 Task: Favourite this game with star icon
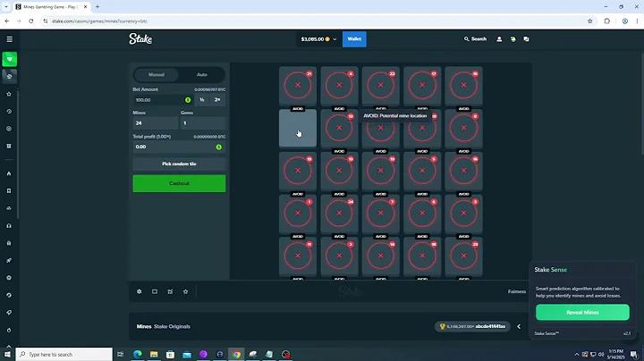[186, 291]
